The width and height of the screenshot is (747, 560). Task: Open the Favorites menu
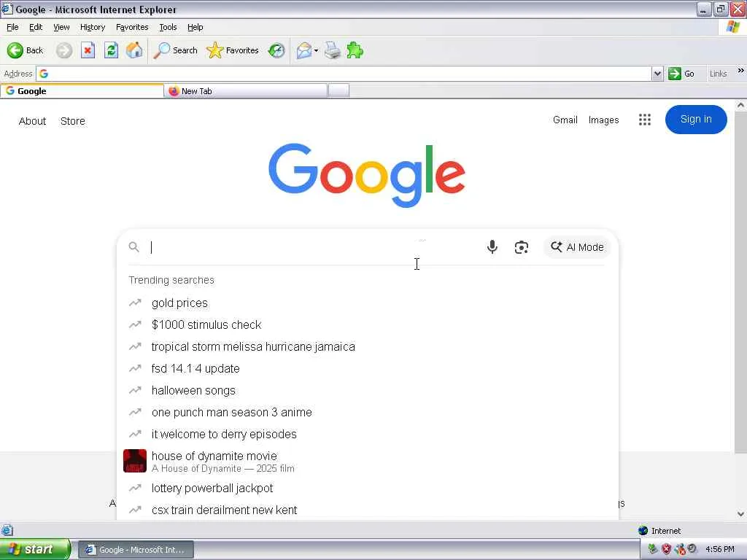pos(132,27)
